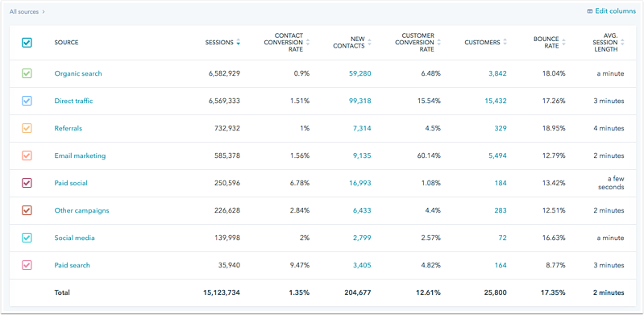Sort by Bounce Rate arrows icon
644x315 pixels.
[x=563, y=43]
